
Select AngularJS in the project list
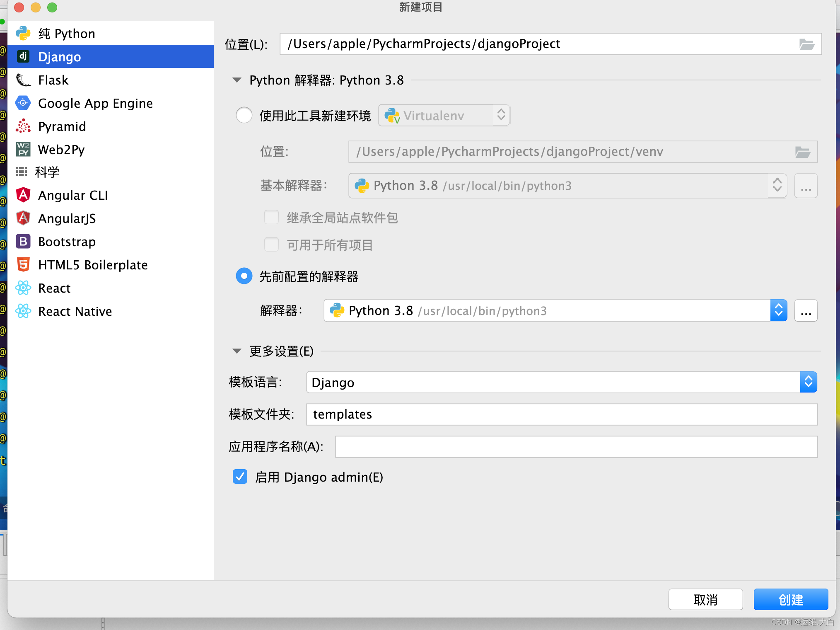[67, 218]
